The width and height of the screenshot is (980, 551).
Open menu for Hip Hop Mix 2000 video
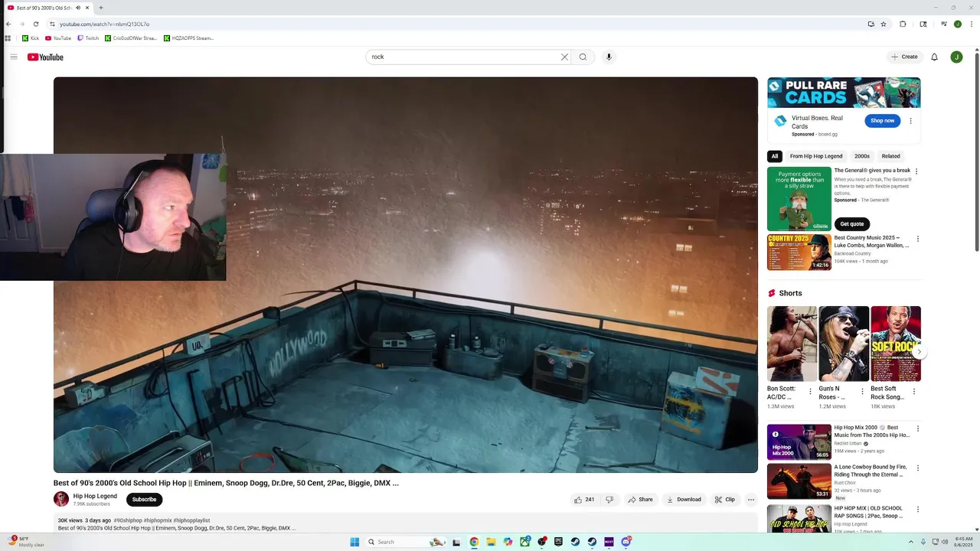918,429
